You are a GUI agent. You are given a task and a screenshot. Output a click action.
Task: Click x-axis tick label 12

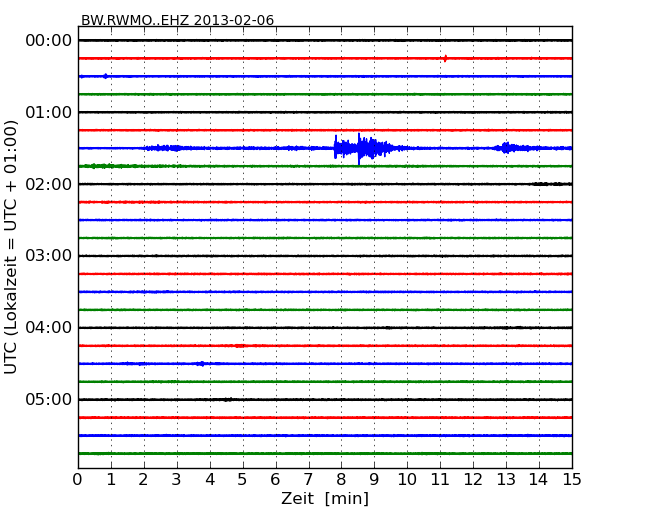[x=473, y=480]
